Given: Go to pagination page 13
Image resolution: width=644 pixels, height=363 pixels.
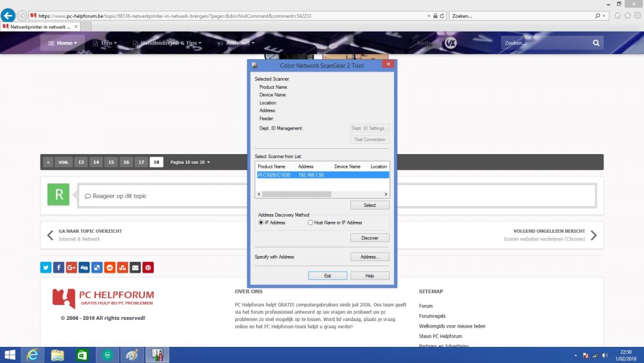Looking at the screenshot, I should (81, 162).
